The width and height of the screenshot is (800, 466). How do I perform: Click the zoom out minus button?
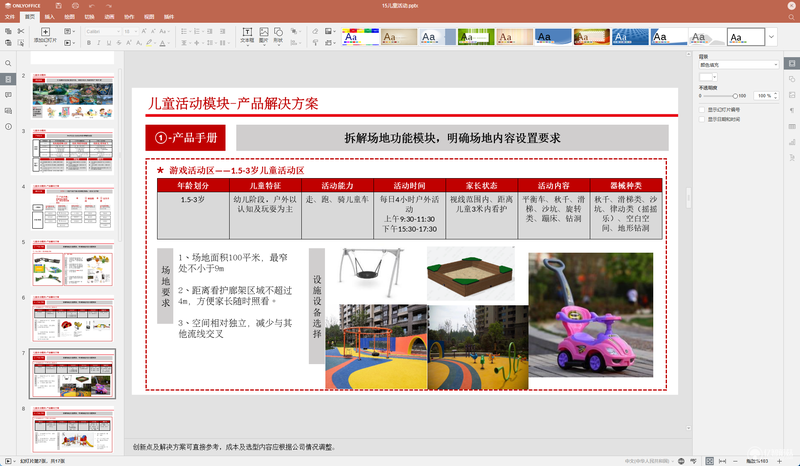click(x=736, y=461)
